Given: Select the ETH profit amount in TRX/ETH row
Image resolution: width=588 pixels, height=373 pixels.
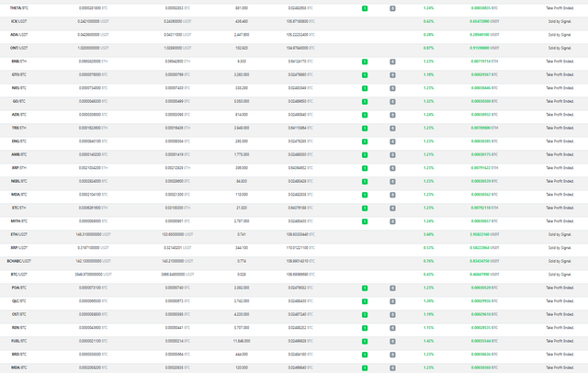Looking at the screenshot, I should tap(484, 128).
